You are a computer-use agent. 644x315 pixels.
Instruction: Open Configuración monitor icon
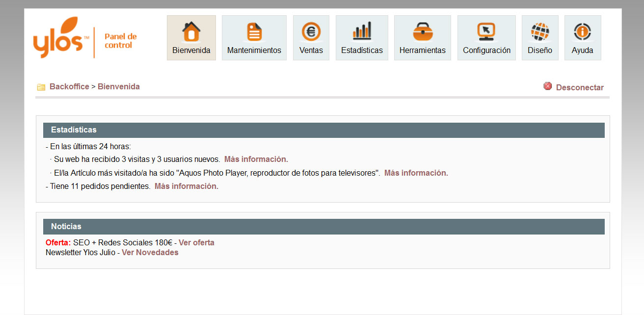(x=486, y=32)
